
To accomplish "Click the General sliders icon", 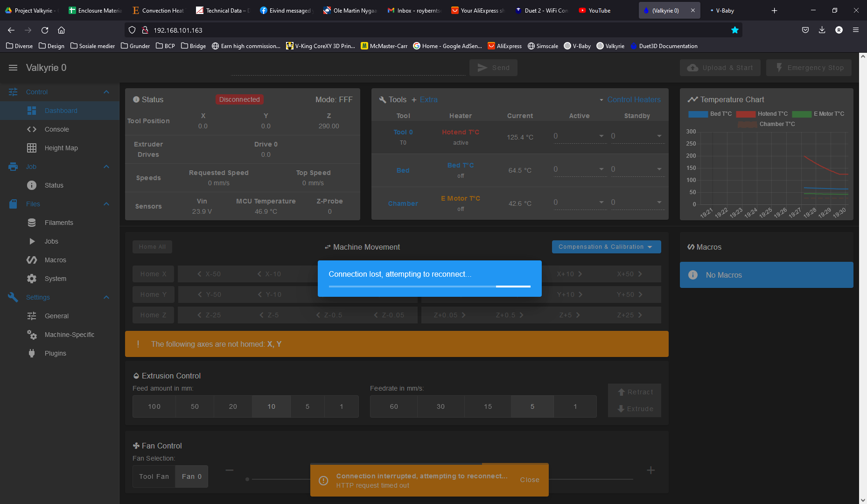I will (x=32, y=316).
